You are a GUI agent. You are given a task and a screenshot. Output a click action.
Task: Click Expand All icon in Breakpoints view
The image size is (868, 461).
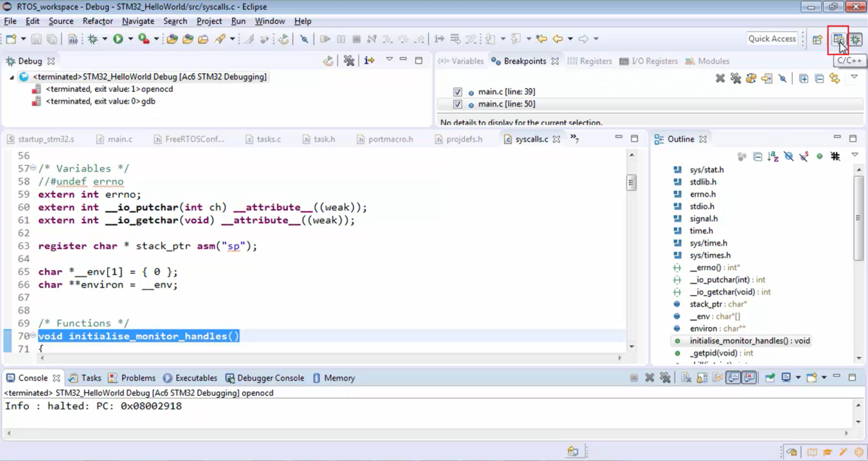[x=804, y=78]
